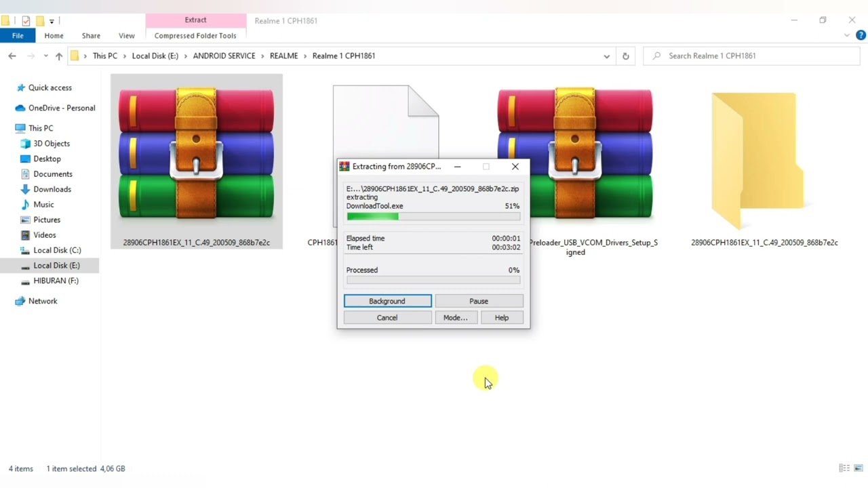
Task: Open Music folder in sidebar
Action: point(43,205)
